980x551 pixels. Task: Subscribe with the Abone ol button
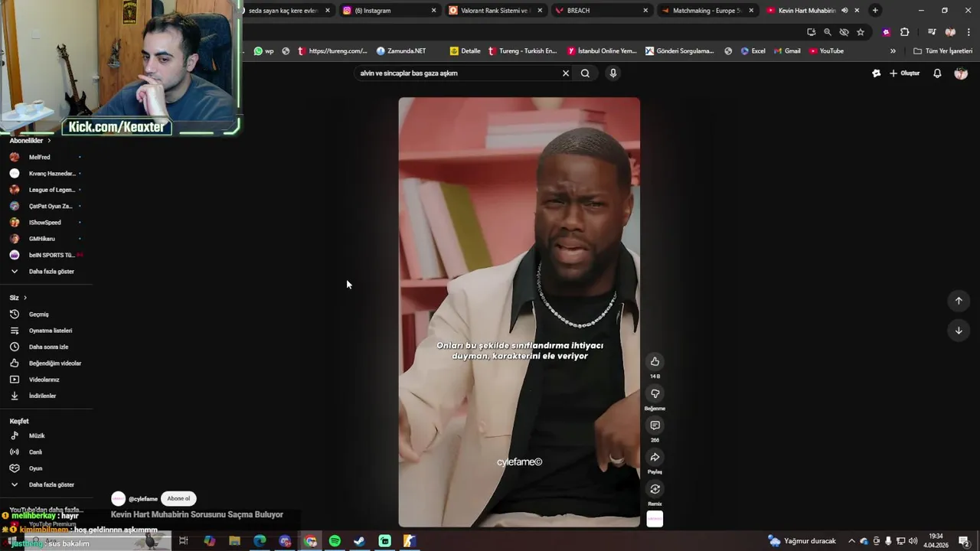tap(178, 498)
